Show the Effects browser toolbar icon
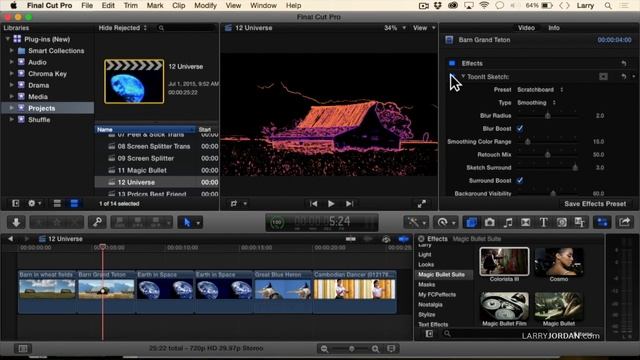Image resolution: width=640 pixels, height=360 pixels. click(x=471, y=222)
